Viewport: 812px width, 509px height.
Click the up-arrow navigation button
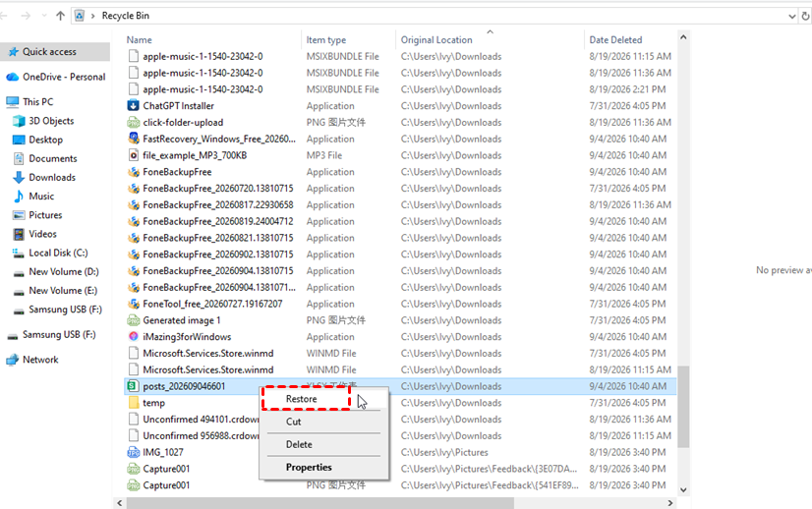point(61,16)
